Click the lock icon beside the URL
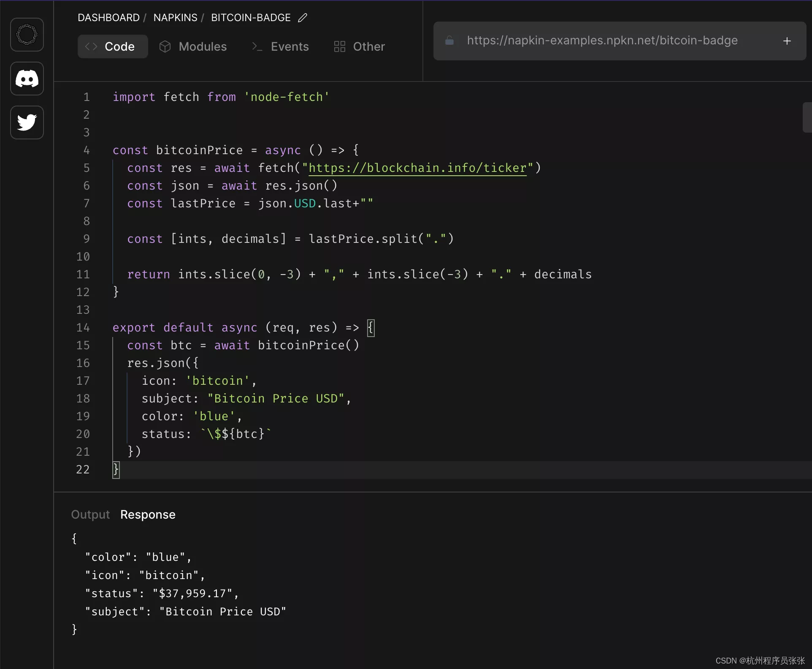 (x=449, y=41)
